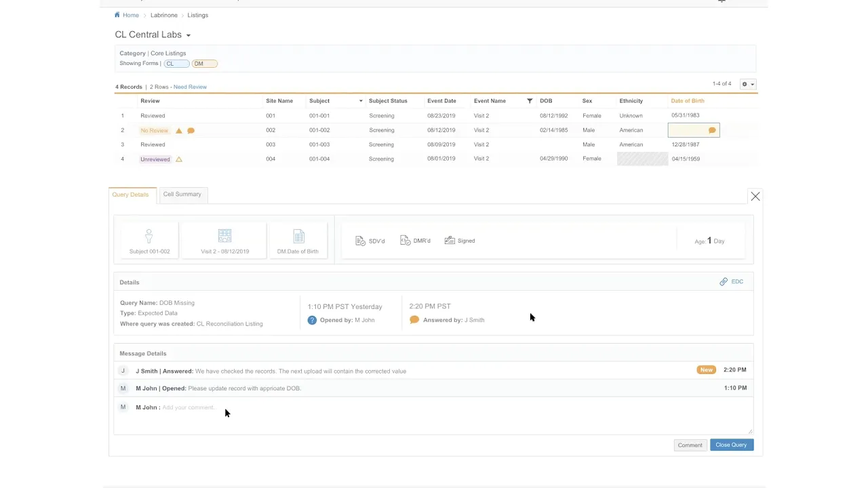Click the DOB value 04/29/1990
The image size is (868, 488).
click(554, 159)
